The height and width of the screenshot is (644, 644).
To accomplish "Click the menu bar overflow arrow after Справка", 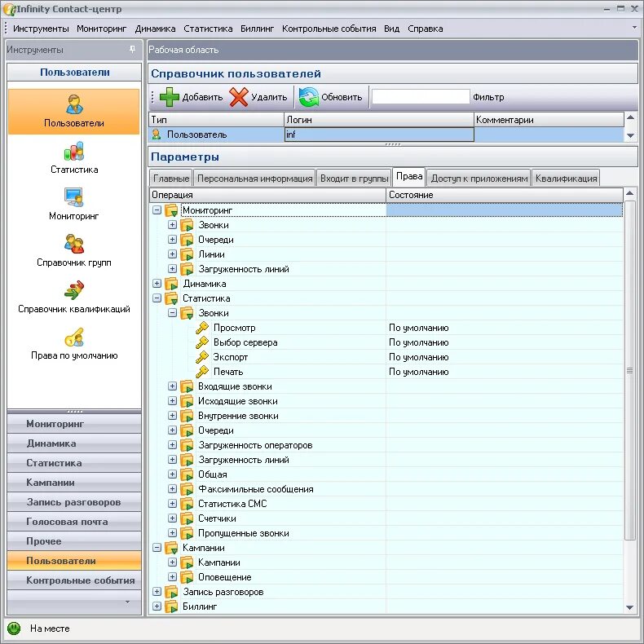I will click(x=634, y=27).
